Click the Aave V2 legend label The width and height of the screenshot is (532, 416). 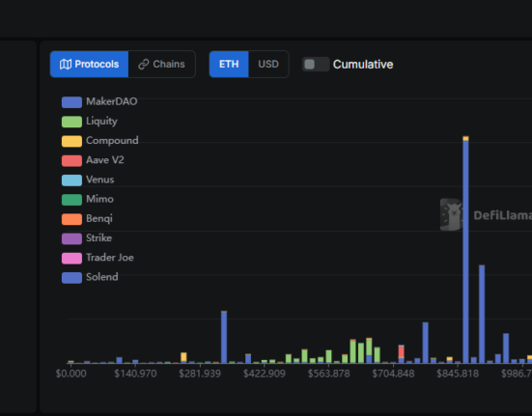[x=105, y=160]
